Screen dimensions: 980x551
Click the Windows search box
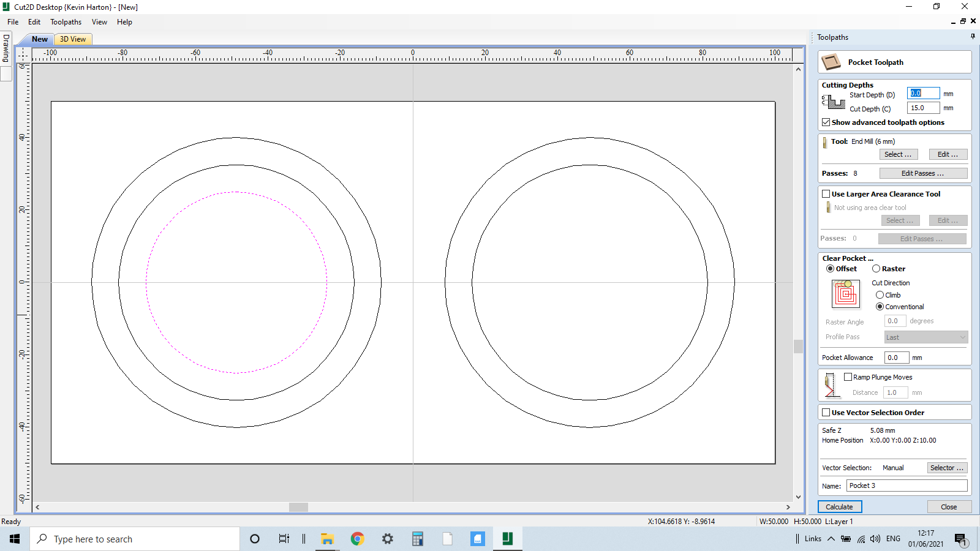[x=135, y=539]
